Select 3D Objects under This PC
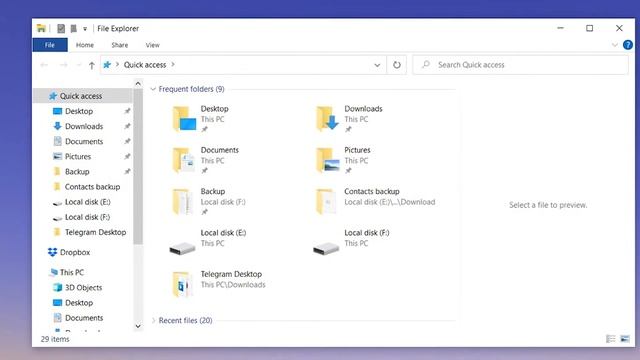This screenshot has width=640, height=360. click(84, 287)
